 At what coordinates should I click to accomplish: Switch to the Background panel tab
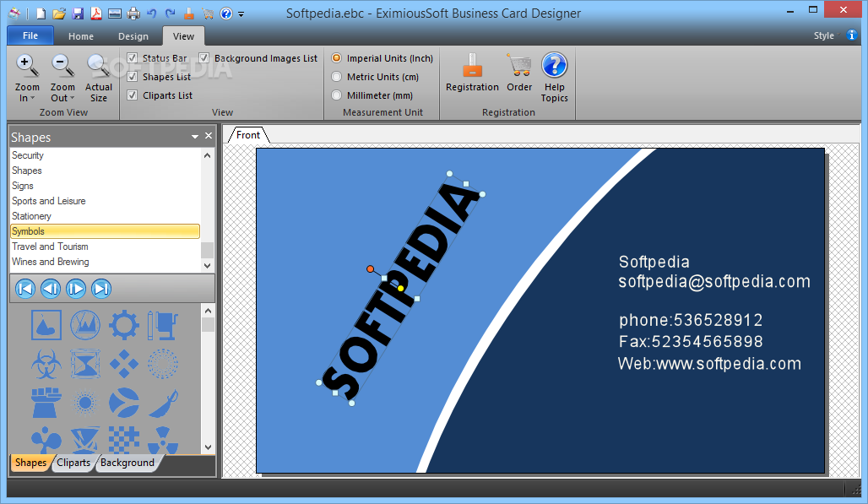(x=127, y=463)
